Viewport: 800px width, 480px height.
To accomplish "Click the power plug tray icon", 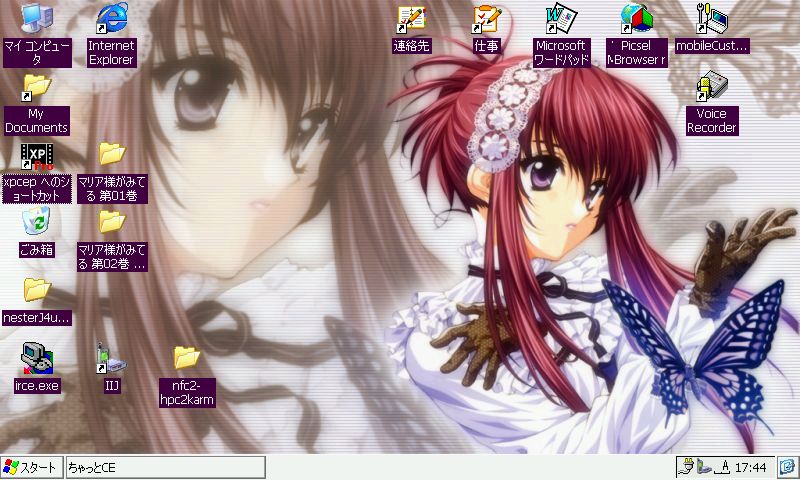I will pos(689,467).
